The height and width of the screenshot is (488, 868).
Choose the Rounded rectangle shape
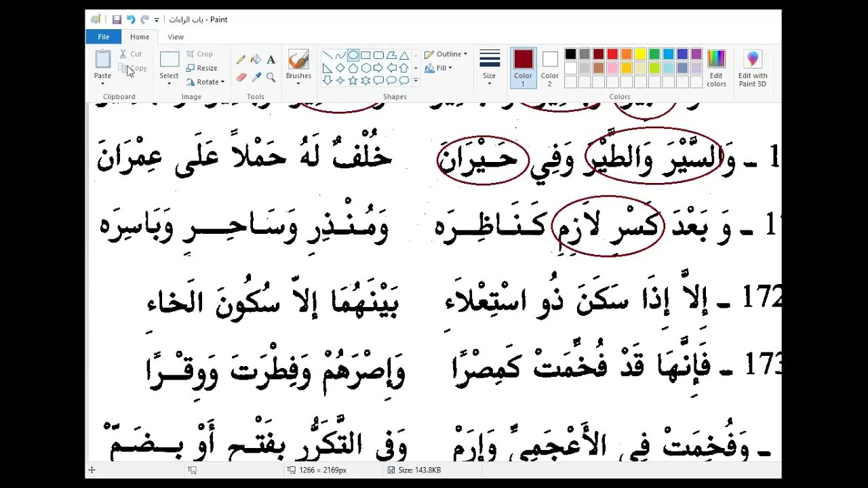pos(378,56)
